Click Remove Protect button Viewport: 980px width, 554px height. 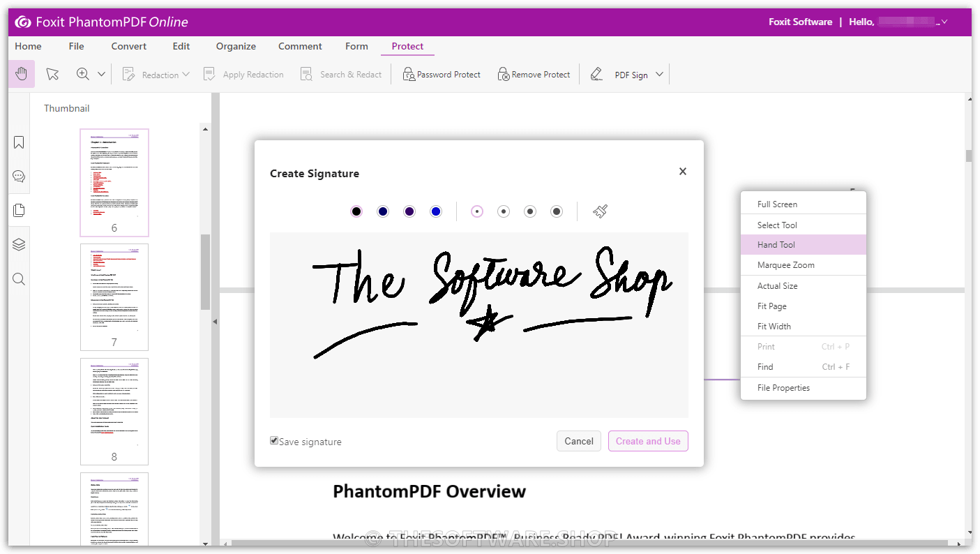[534, 75]
